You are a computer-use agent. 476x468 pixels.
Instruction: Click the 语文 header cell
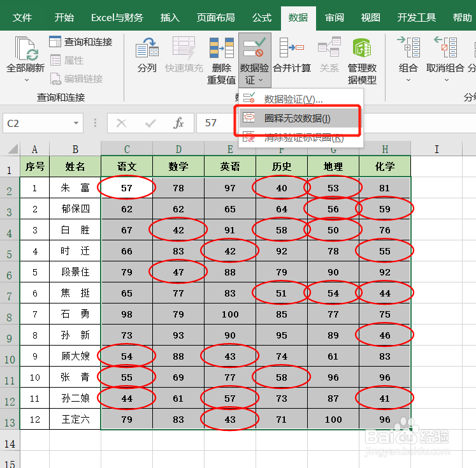pyautogui.click(x=127, y=166)
